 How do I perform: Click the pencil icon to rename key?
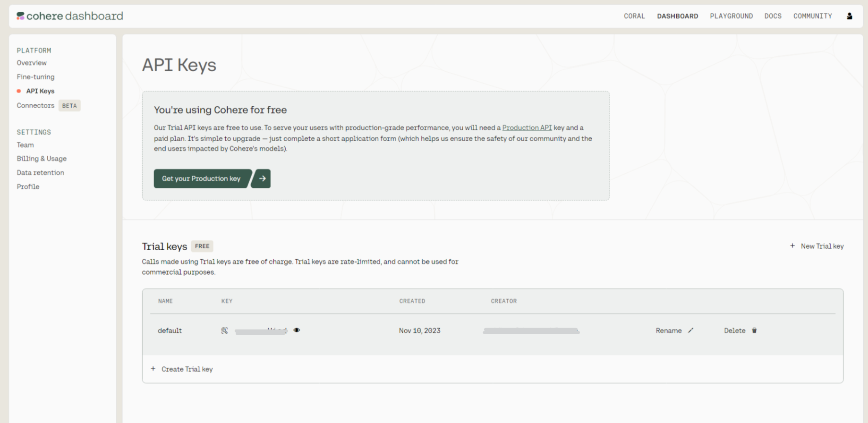(x=690, y=330)
